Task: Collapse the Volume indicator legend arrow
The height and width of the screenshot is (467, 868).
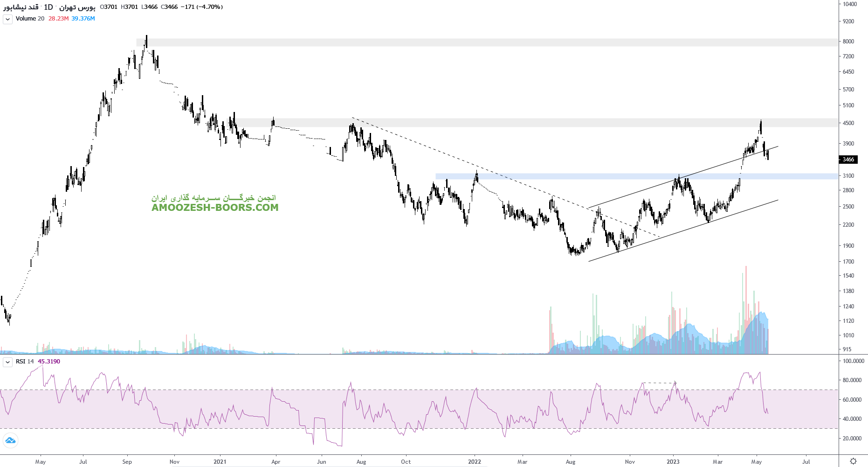Action: click(8, 19)
